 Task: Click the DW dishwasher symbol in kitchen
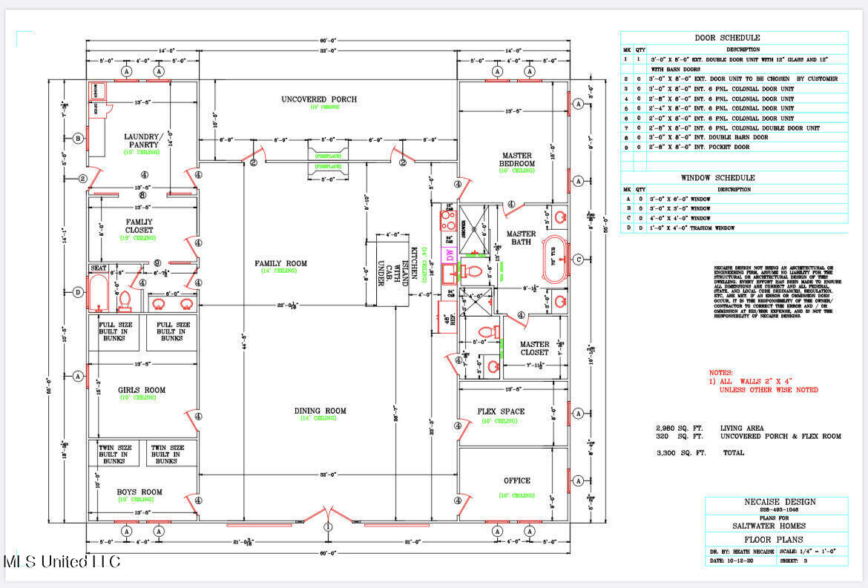point(450,255)
